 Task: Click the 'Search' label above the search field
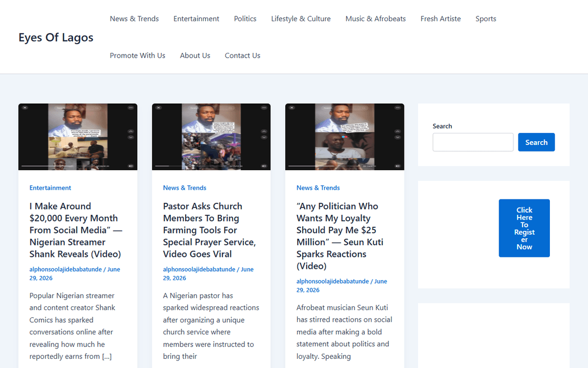(442, 126)
